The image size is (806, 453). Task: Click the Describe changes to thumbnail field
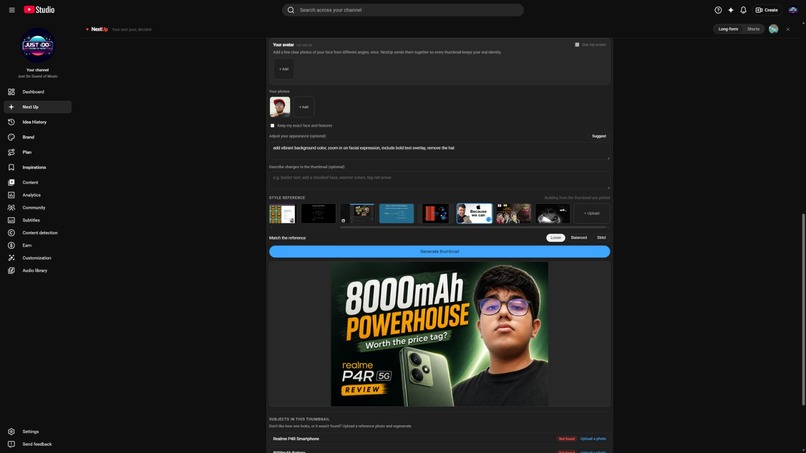tap(439, 180)
